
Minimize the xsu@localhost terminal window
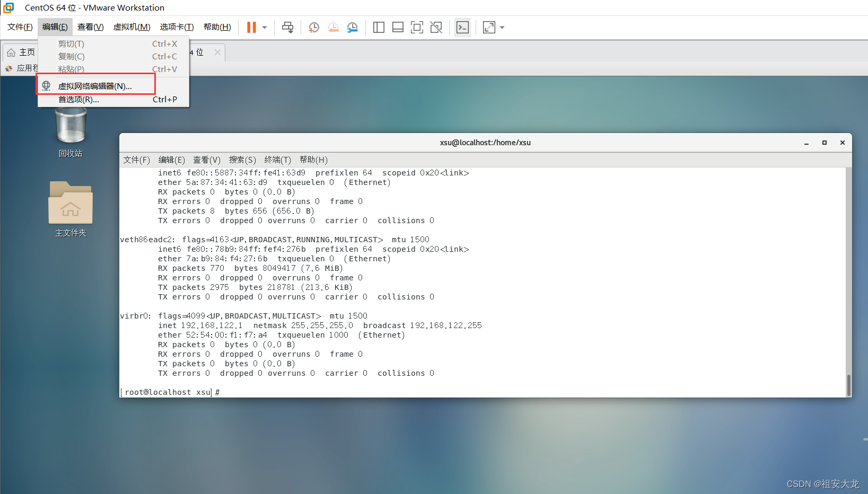tap(806, 143)
